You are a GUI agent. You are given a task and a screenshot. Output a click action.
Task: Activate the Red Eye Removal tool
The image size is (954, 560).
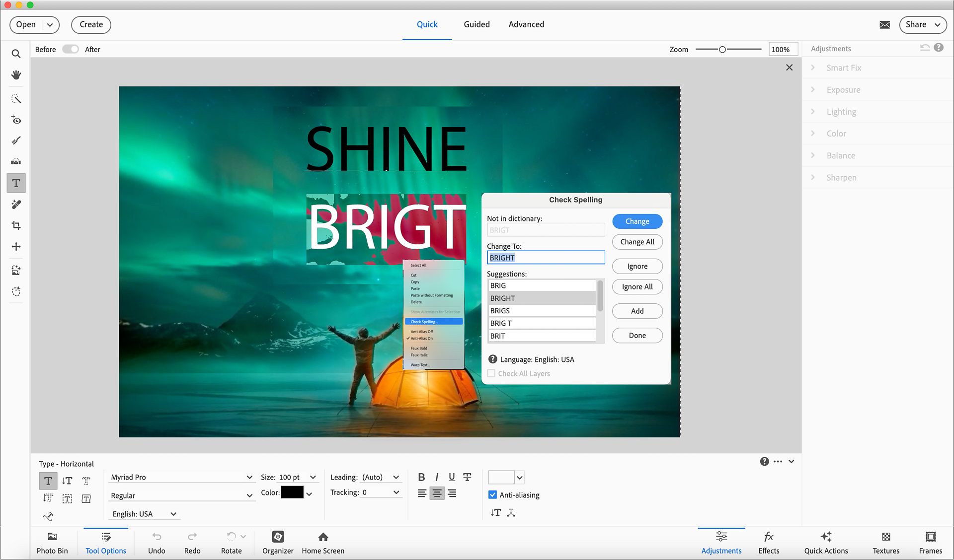click(15, 119)
